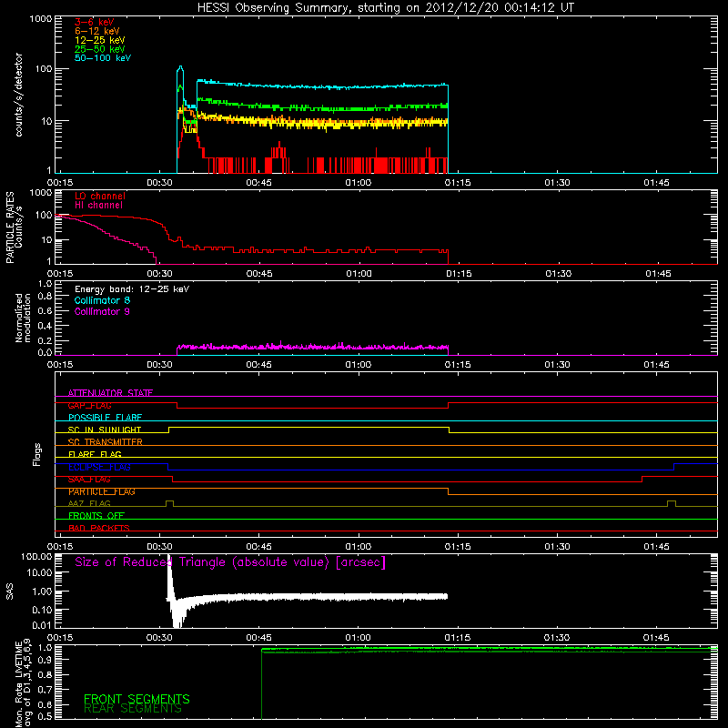Viewport: 728px width, 728px height.
Task: Click the LO channel legend label
Action: (100, 196)
